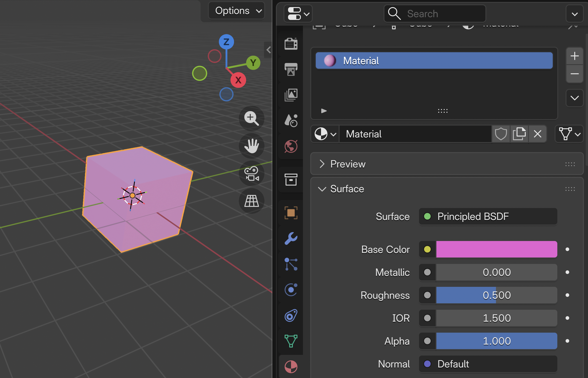Duplicate the material with New Material icon
The width and height of the screenshot is (588, 378).
click(519, 134)
